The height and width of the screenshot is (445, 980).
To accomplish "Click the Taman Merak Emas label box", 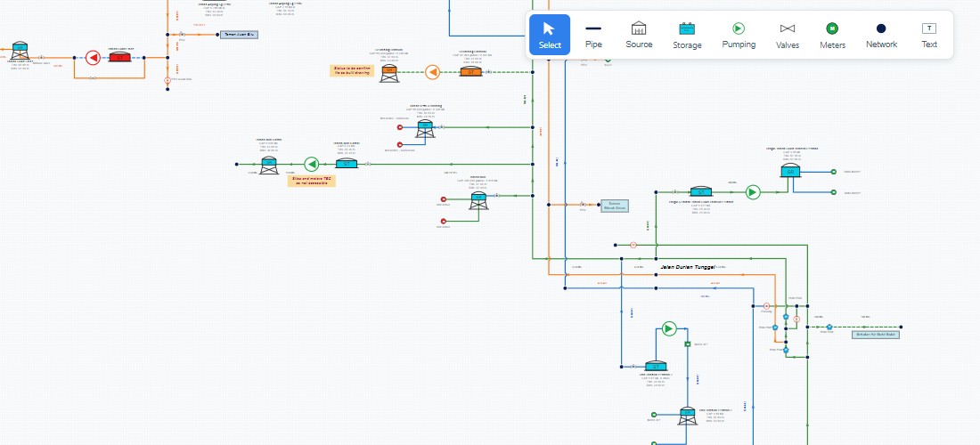I will click(615, 206).
